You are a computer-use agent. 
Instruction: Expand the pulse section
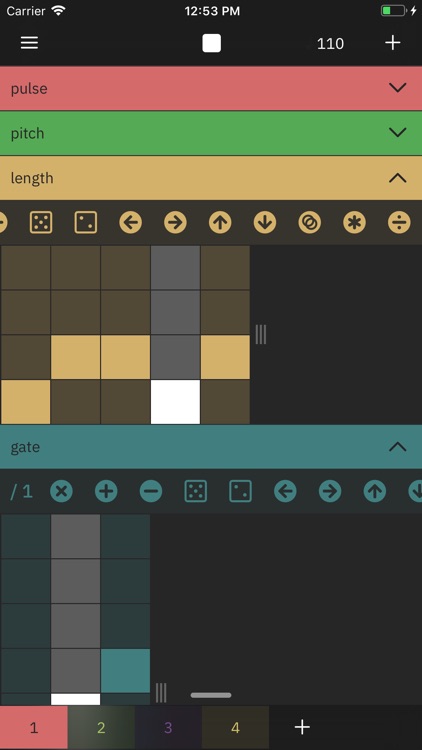pos(211,88)
